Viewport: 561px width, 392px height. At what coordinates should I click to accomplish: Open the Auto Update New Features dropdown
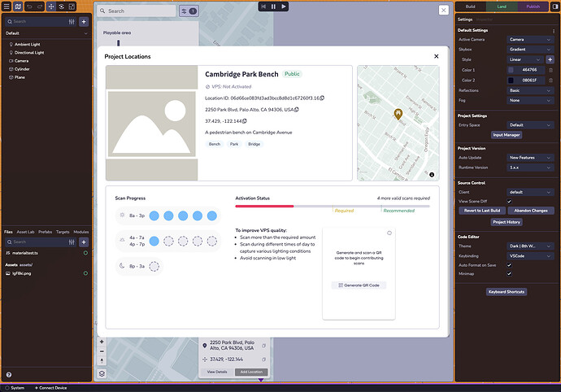(x=530, y=158)
